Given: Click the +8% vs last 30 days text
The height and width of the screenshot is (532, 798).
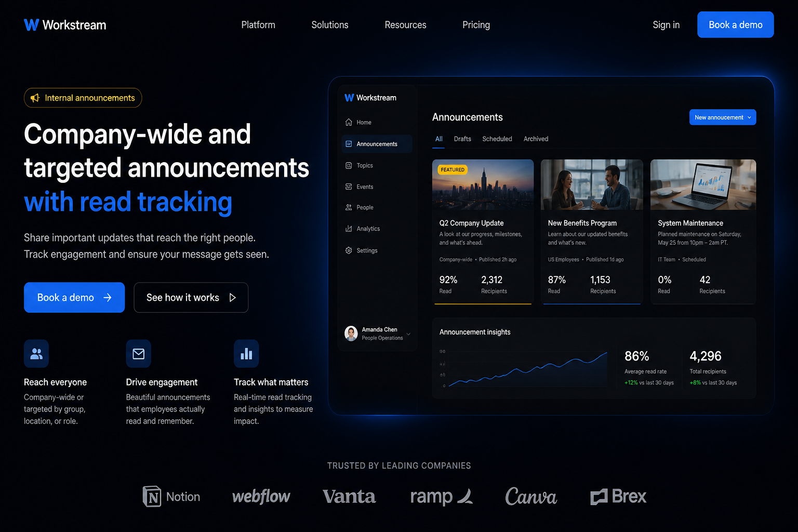Looking at the screenshot, I should tap(713, 383).
